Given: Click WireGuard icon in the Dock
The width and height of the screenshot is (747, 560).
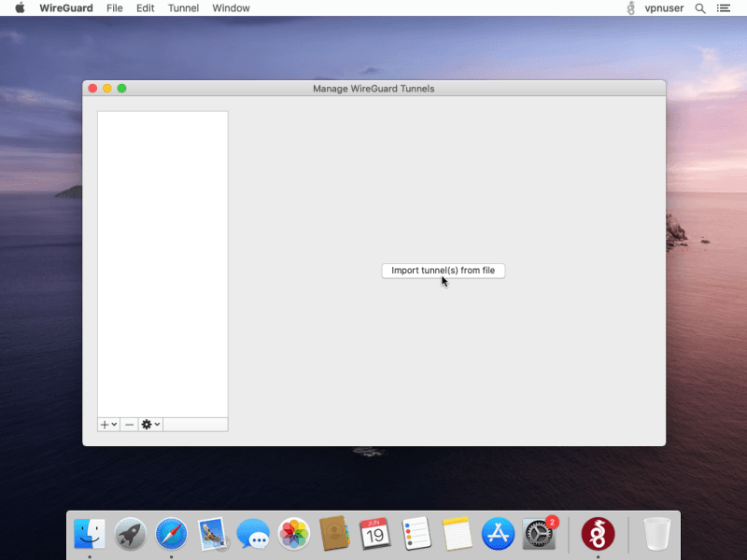Looking at the screenshot, I should [598, 534].
